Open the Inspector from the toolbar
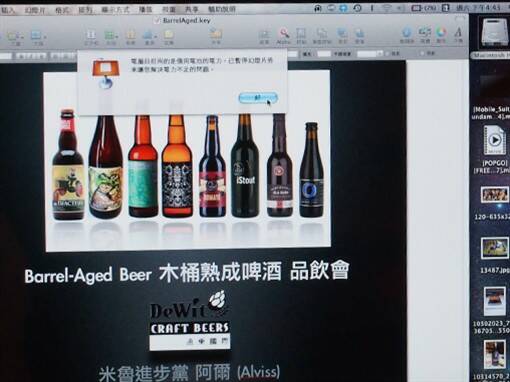 click(406, 35)
